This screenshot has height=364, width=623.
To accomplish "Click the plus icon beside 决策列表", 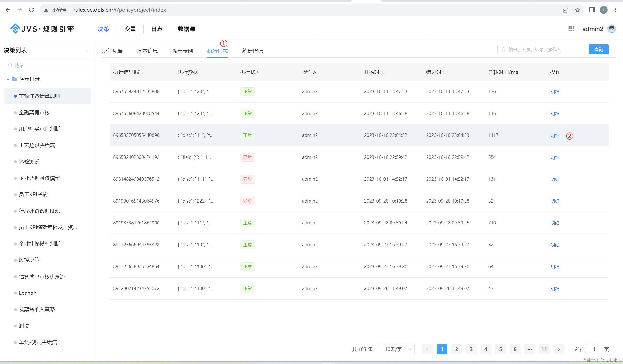I will (86, 50).
